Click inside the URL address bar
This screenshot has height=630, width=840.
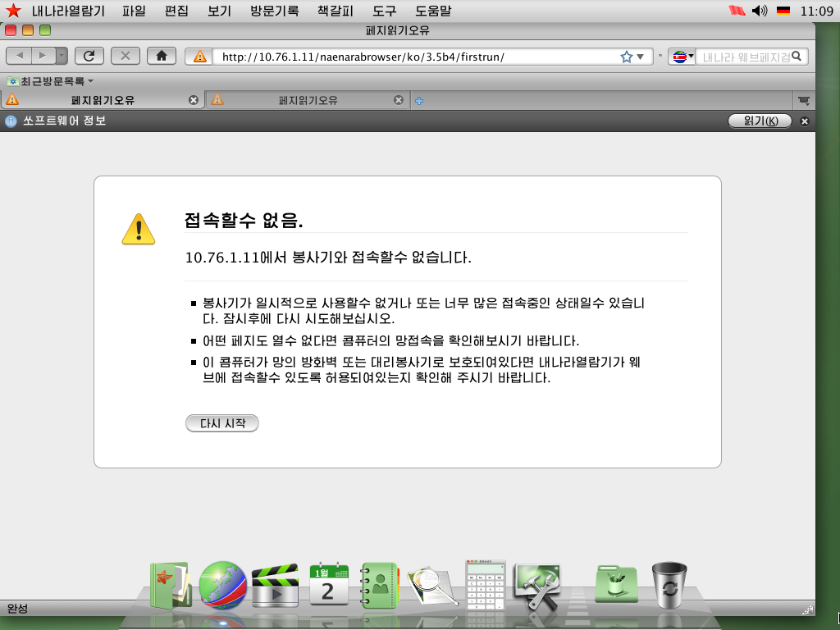click(410, 57)
